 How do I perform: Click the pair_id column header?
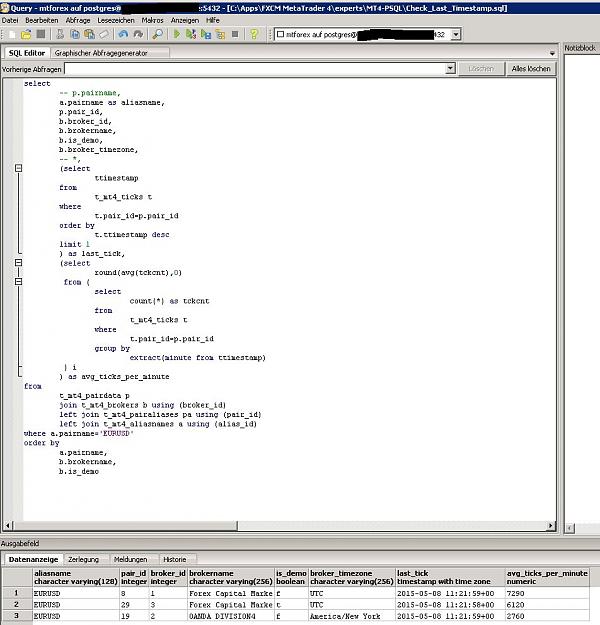(x=134, y=577)
